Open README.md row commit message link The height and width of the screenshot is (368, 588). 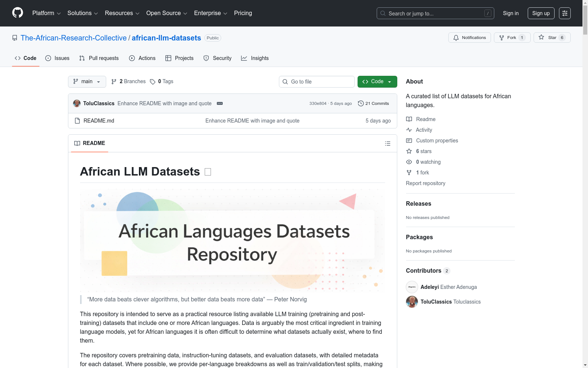click(252, 121)
